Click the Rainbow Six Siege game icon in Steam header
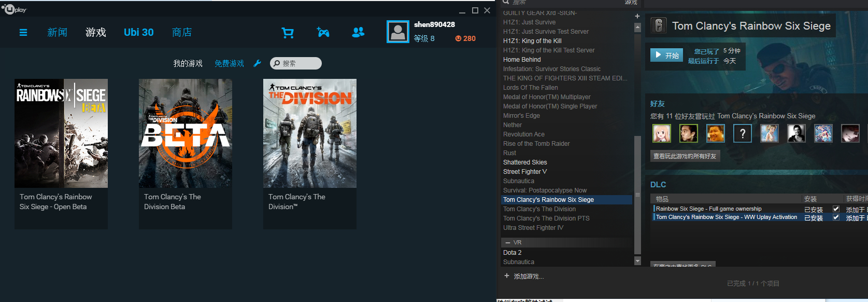 coord(659,25)
